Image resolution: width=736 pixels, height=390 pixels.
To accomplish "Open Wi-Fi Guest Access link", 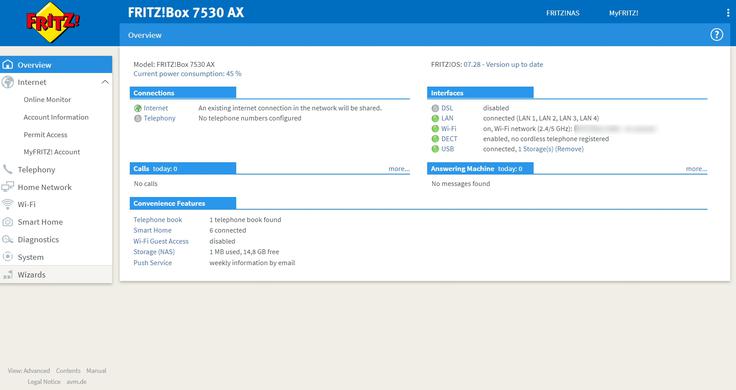I will click(x=161, y=241).
